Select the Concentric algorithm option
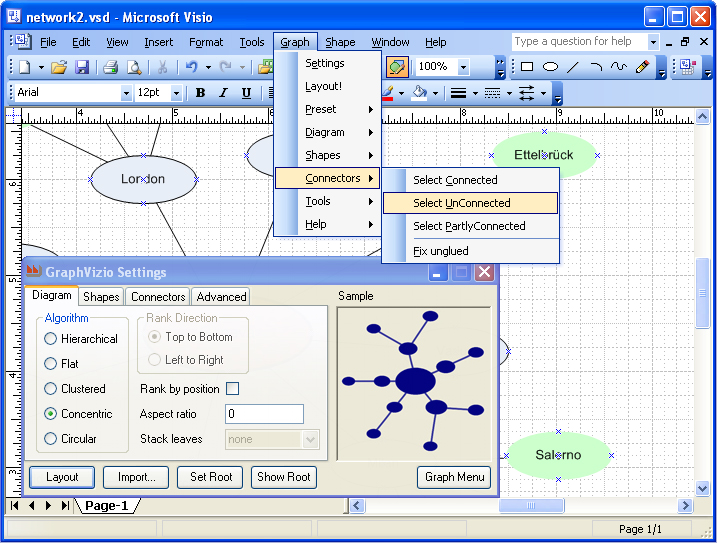 click(50, 414)
